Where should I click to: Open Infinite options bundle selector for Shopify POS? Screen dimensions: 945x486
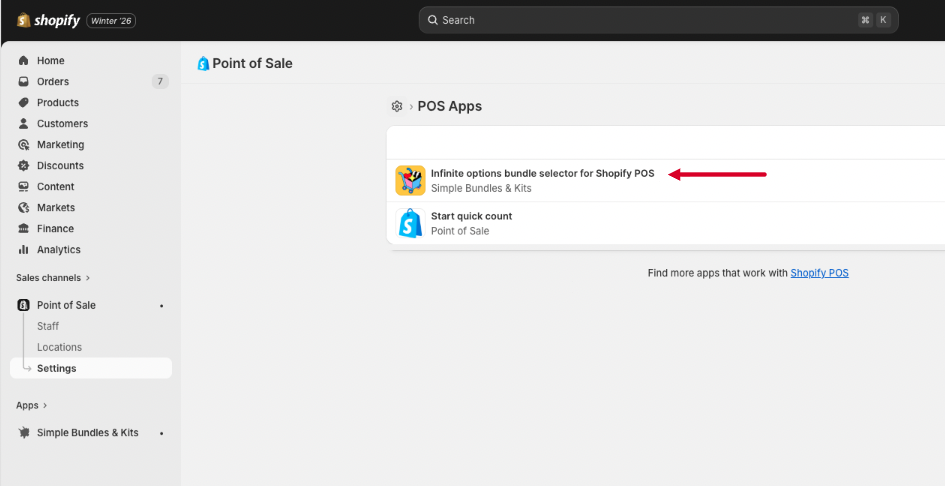[x=542, y=174]
